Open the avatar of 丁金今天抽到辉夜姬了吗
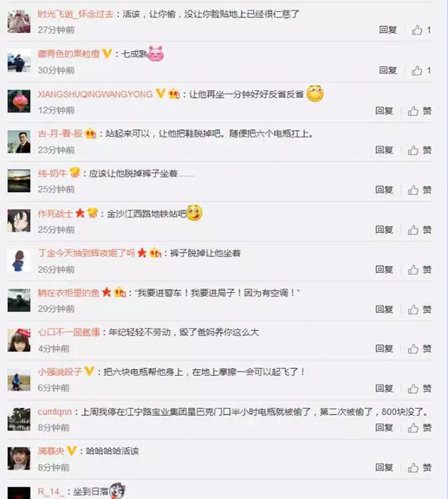Viewport: 448px width, 499px height. point(19,261)
